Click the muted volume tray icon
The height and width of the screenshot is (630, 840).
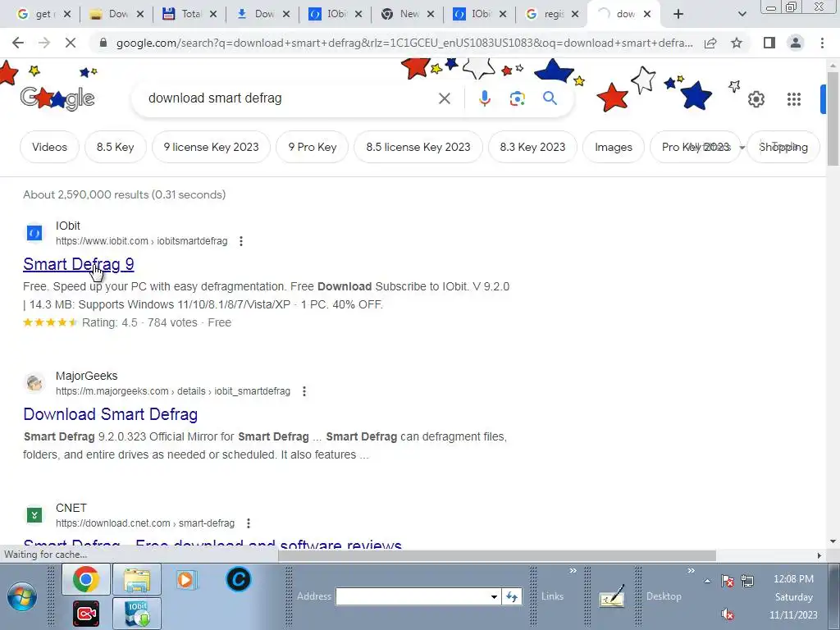pyautogui.click(x=727, y=614)
